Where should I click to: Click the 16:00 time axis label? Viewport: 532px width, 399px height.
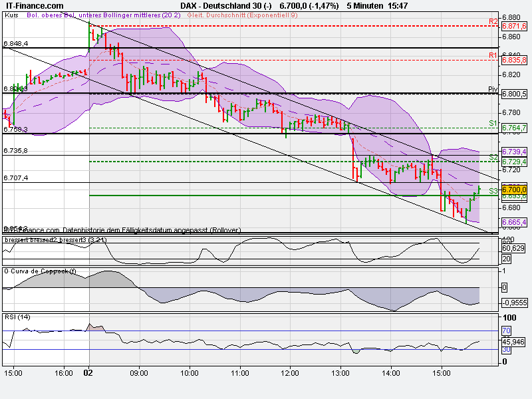point(64,373)
